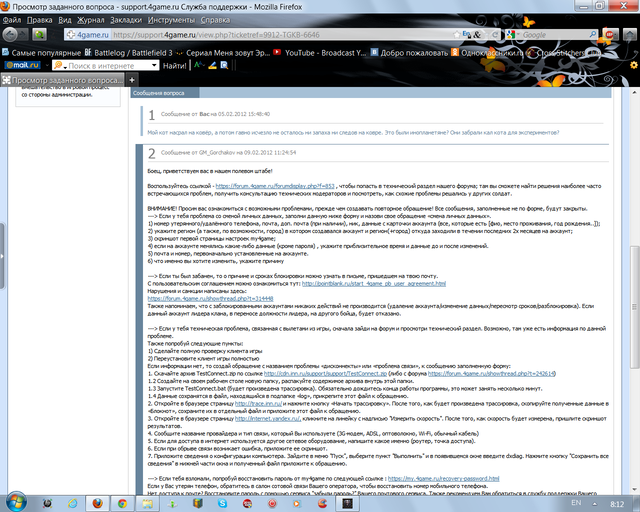Open the Журнал menu
Screen dimensions: 640x512
click(x=91, y=20)
